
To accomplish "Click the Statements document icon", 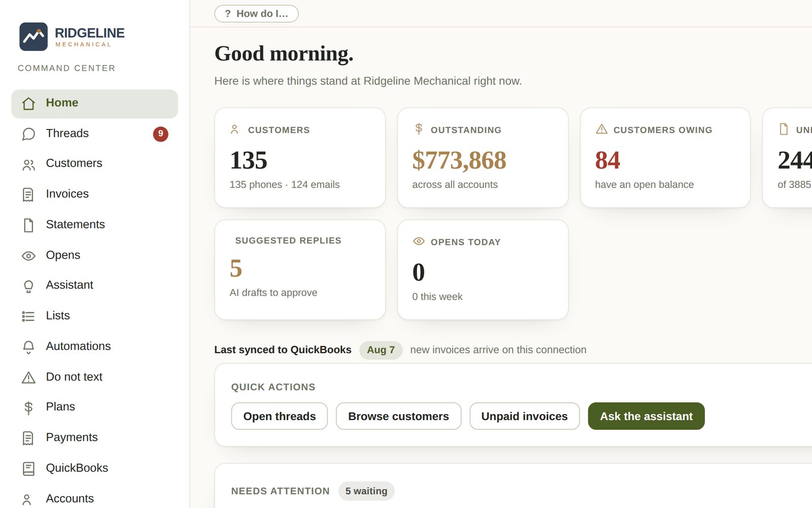I will [x=28, y=225].
